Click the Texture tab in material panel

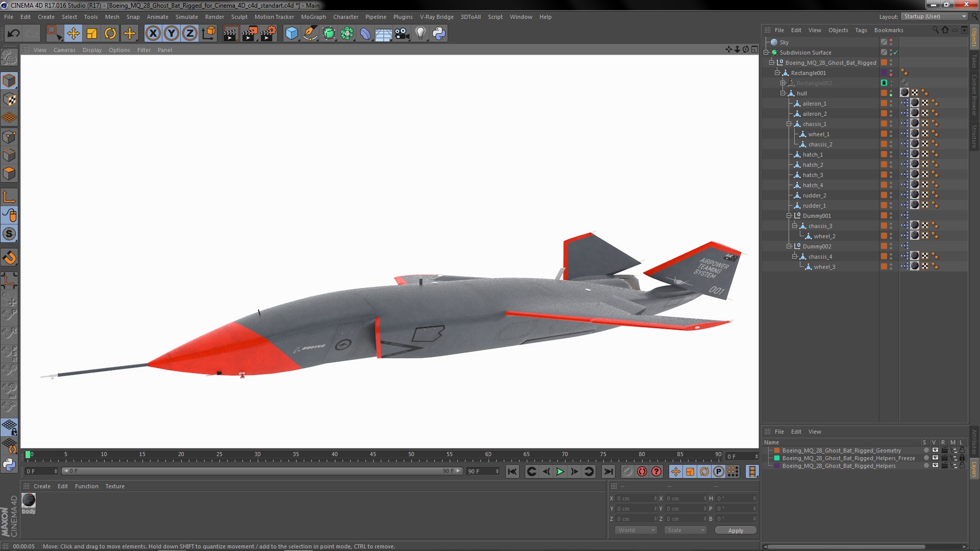(114, 486)
